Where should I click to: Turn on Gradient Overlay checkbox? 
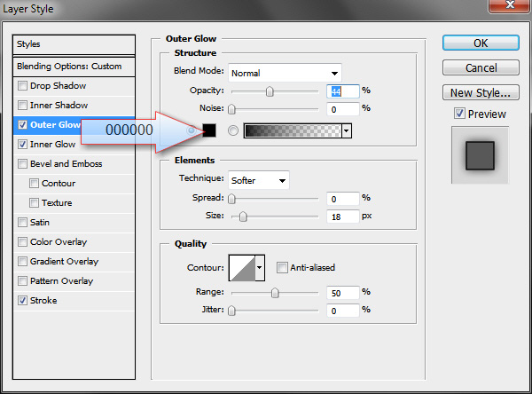click(22, 261)
